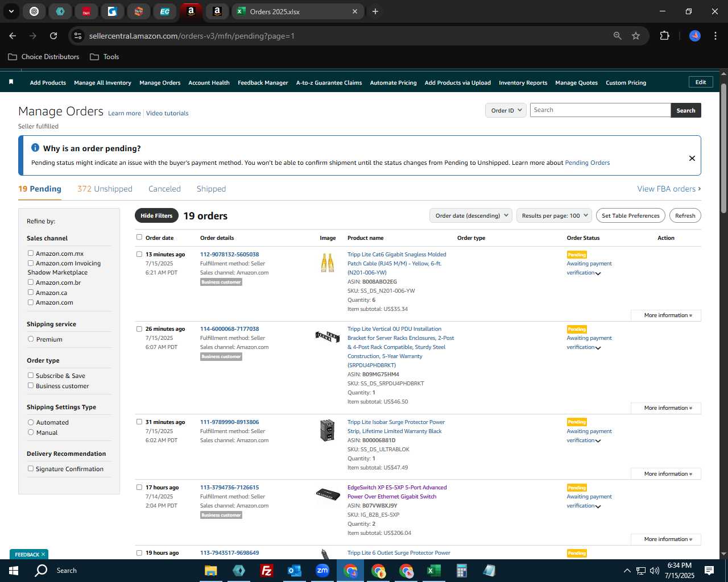Open Account Health menu item
The height and width of the screenshot is (582, 728).
pos(209,83)
